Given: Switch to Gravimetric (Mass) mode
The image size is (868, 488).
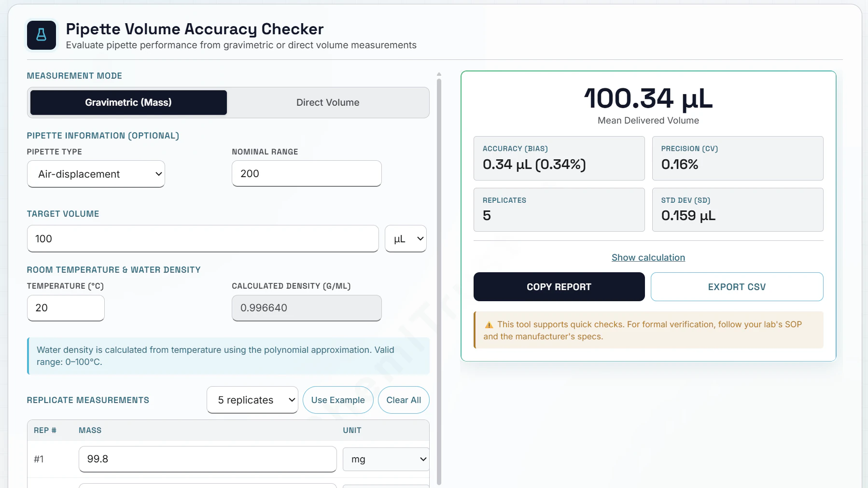Looking at the screenshot, I should [128, 102].
